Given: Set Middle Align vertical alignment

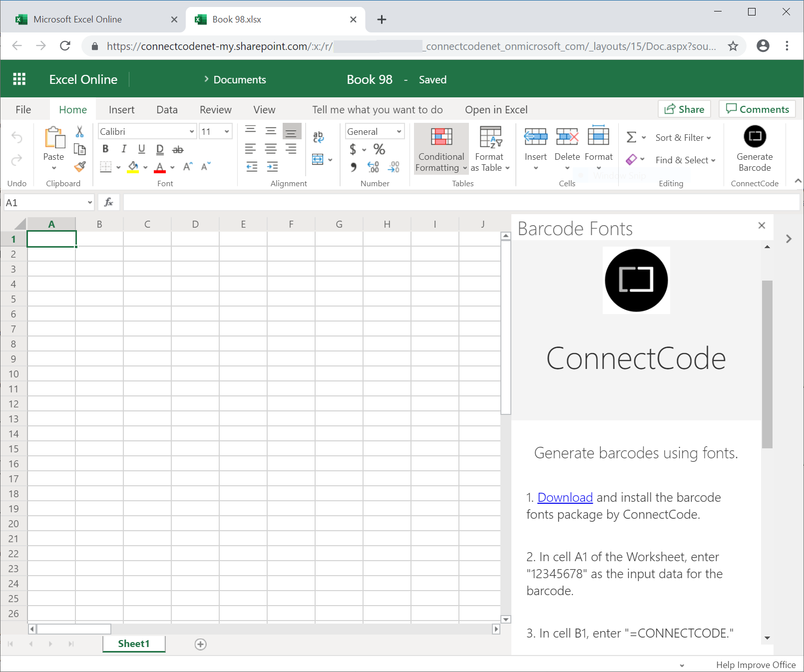Looking at the screenshot, I should click(x=271, y=131).
